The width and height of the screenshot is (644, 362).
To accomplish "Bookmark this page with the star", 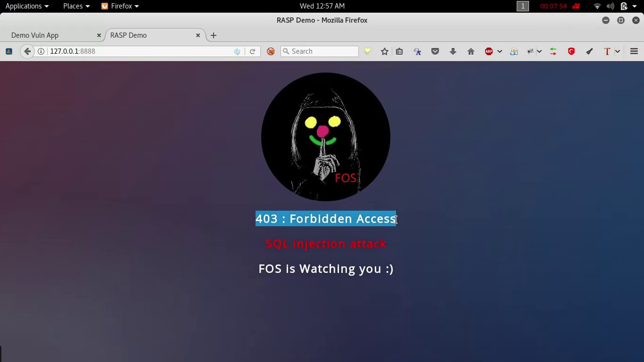I will 384,51.
